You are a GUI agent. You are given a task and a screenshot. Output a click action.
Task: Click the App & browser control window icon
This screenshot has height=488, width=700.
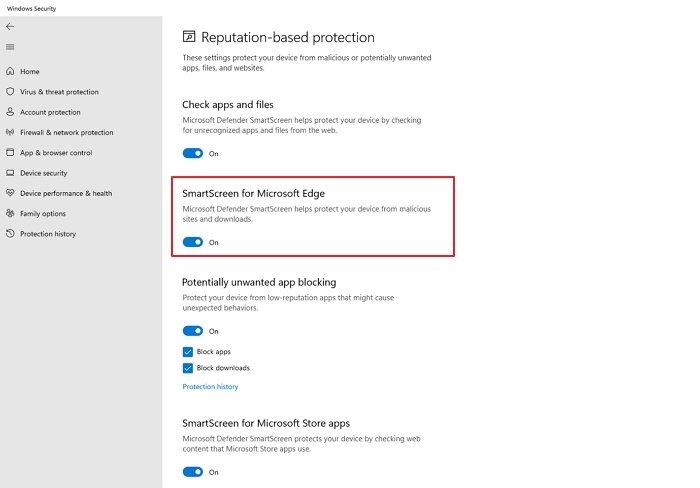(x=10, y=152)
